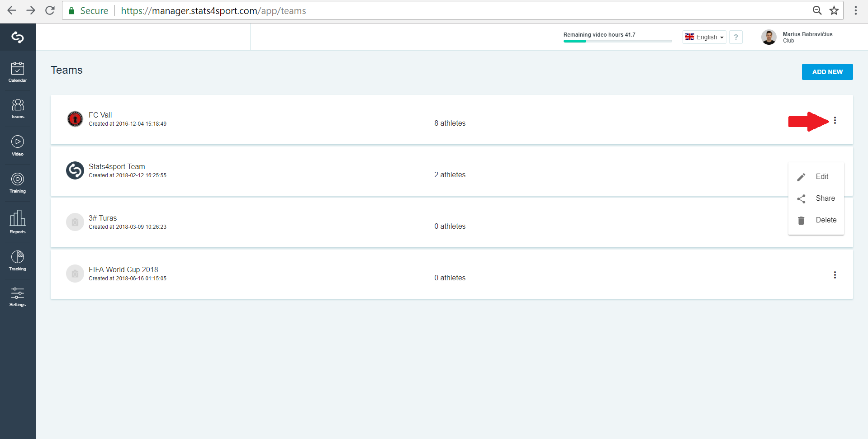Click the FC Vall team logo
This screenshot has width=868, height=439.
(75, 119)
